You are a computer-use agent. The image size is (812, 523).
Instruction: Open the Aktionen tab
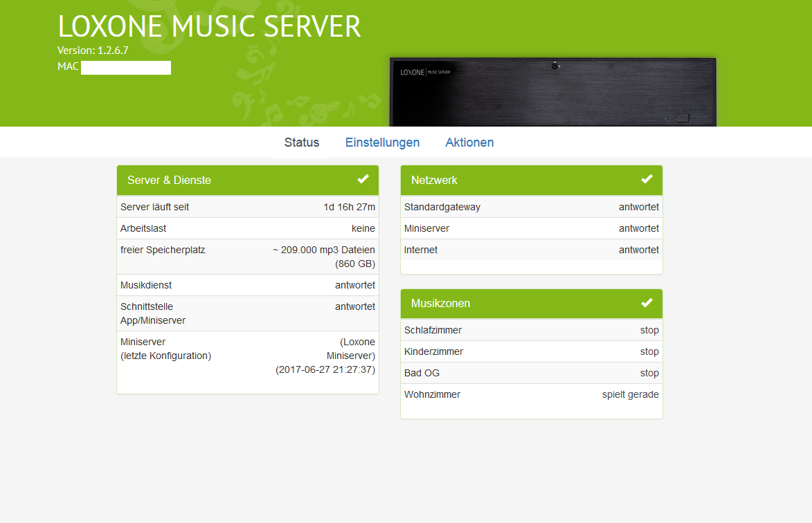coord(469,143)
